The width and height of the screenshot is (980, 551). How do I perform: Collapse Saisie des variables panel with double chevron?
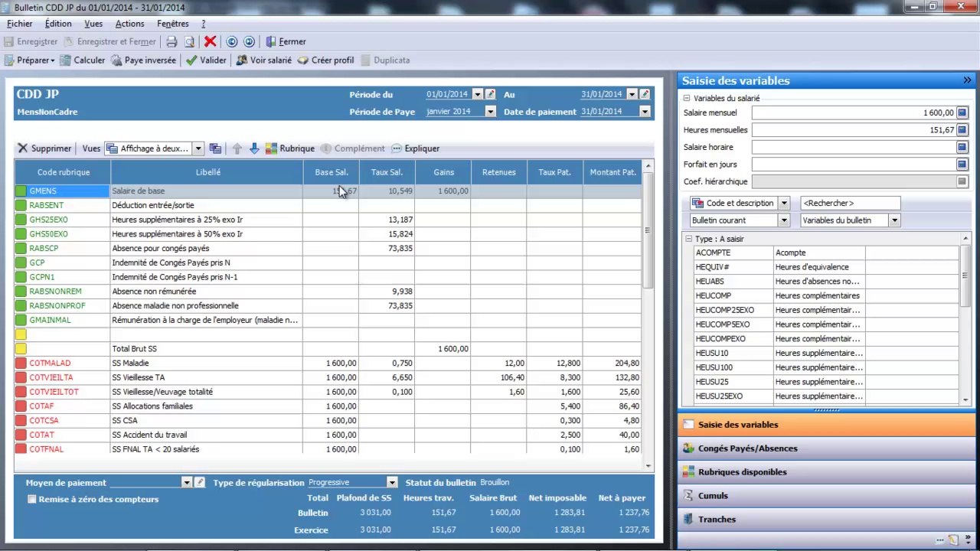point(967,80)
